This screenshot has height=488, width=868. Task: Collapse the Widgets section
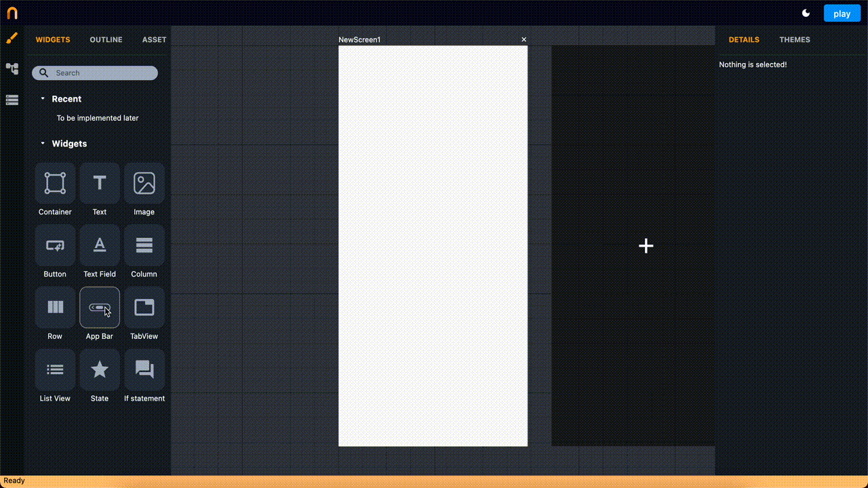tap(43, 143)
